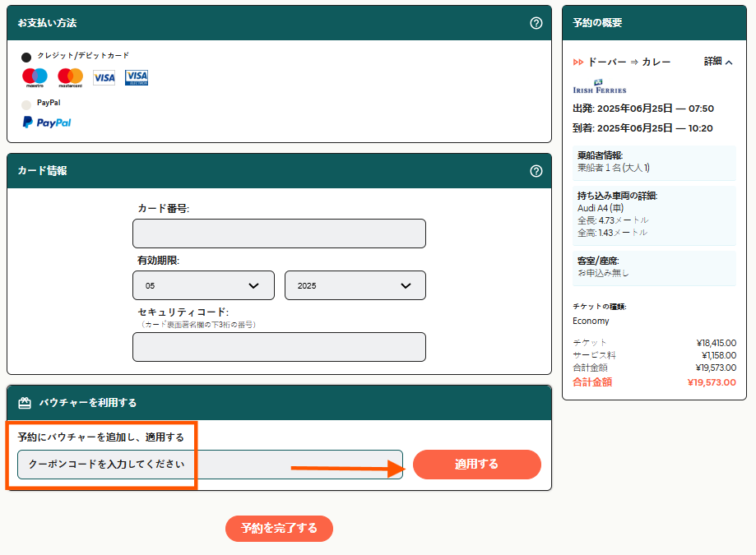Click the 予約を完了する button
This screenshot has width=756, height=555.
point(279,529)
